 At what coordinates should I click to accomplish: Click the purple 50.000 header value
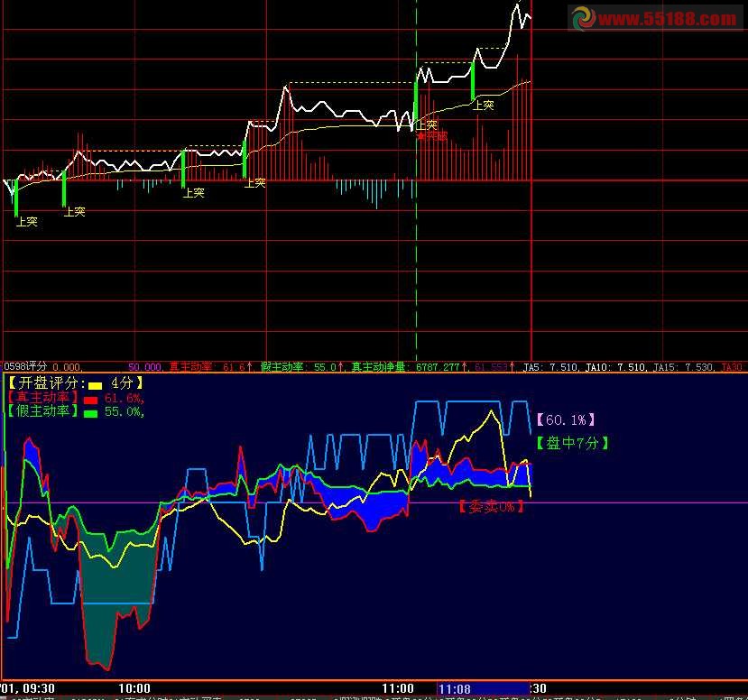tap(145, 367)
